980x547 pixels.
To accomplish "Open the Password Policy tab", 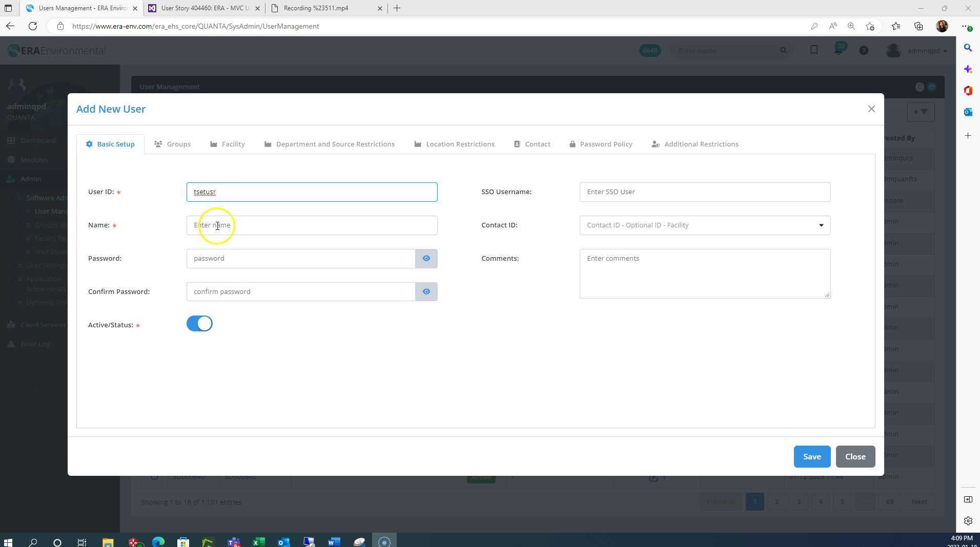I will coord(601,144).
